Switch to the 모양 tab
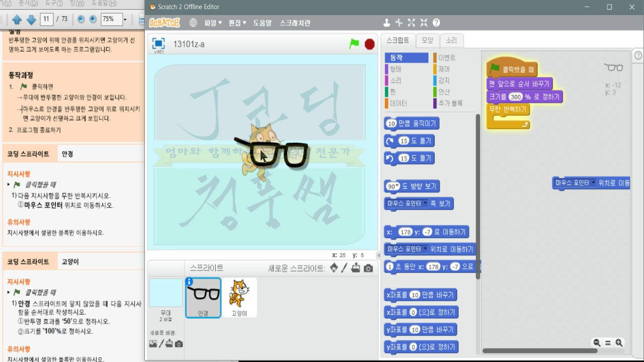This screenshot has width=644, height=362. click(x=427, y=40)
